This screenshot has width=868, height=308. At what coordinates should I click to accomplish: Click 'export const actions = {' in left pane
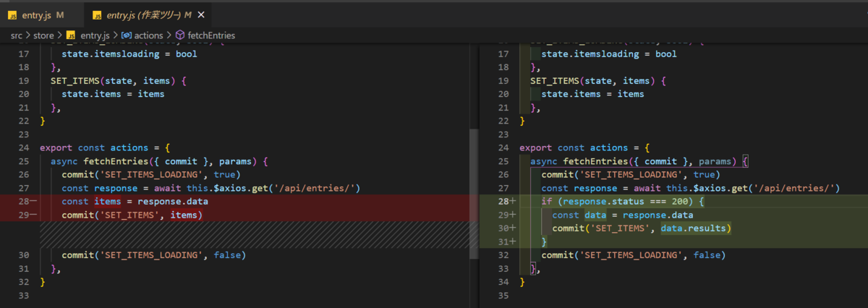(105, 147)
